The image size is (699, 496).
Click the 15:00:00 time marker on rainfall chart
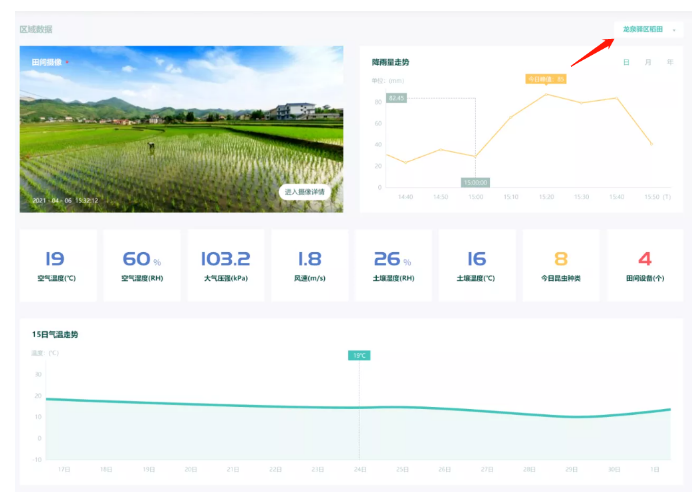(x=474, y=183)
